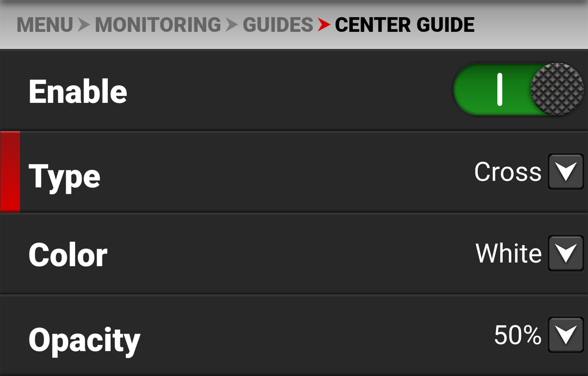This screenshot has width=588, height=376.
Task: Open the Opacity dropdown arrow
Action: tap(566, 335)
